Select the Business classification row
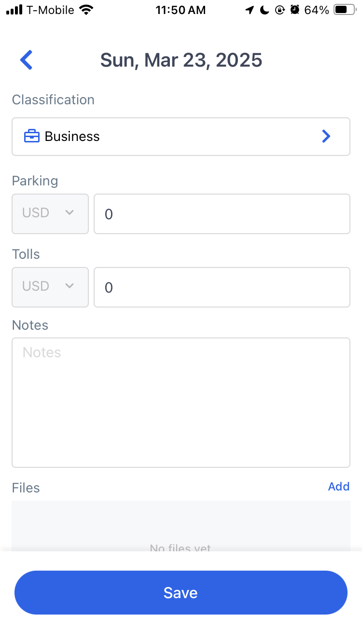Image resolution: width=362 pixels, height=644 pixels. click(x=181, y=137)
